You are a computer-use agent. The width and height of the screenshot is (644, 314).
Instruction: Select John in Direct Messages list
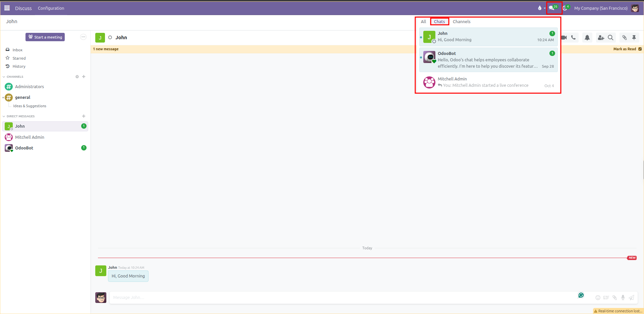tap(45, 126)
